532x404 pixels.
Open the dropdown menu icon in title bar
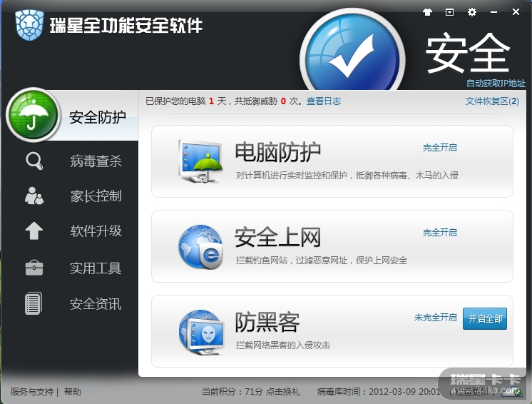click(x=449, y=13)
